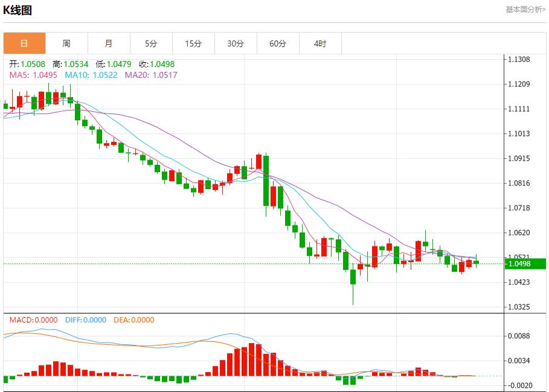This screenshot has height=392, width=549.
Task: Choose the 60分 interval tab
Action: click(278, 43)
